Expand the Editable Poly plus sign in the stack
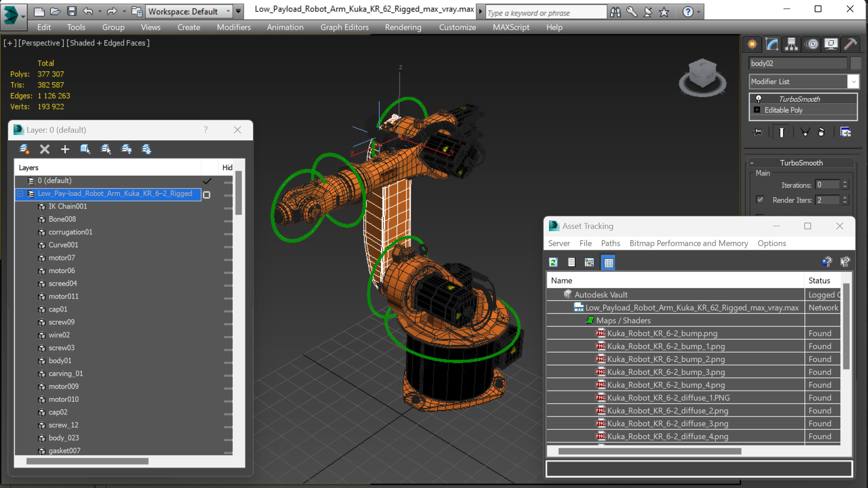The height and width of the screenshot is (488, 868). coord(757,110)
